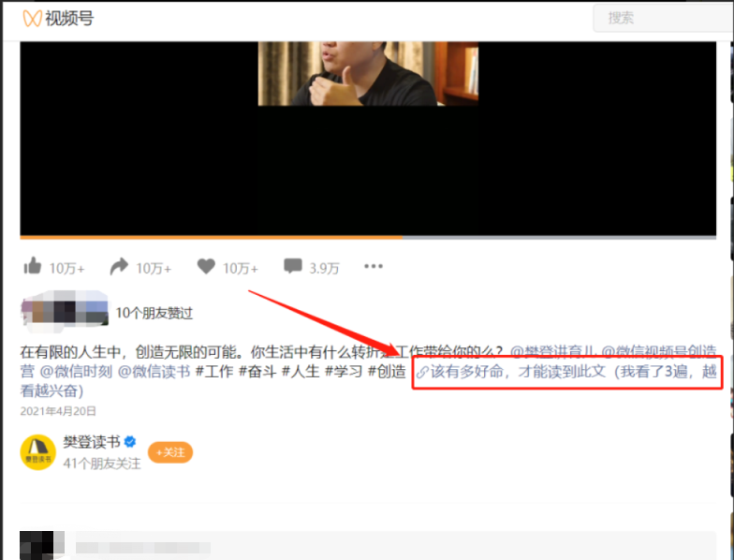Click the thumbs-up like icon

pyautogui.click(x=32, y=266)
